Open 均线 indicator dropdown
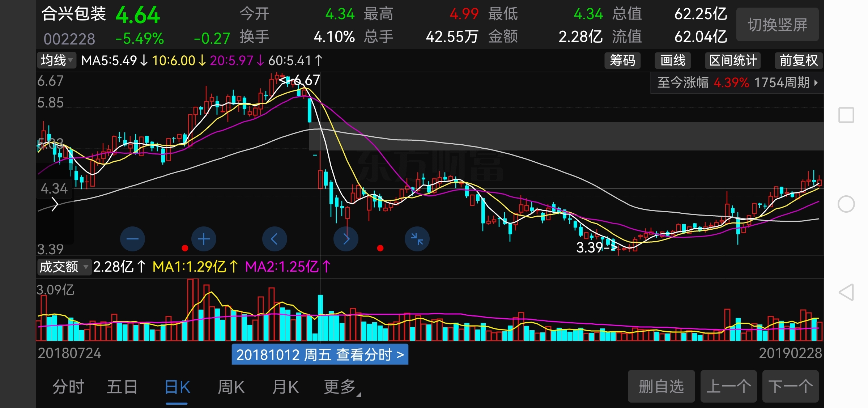 pyautogui.click(x=57, y=60)
